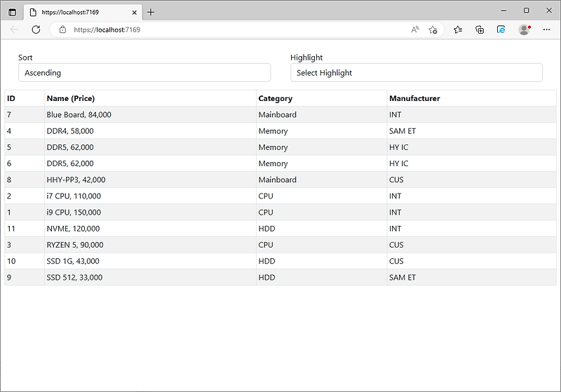Open the Sort dropdown showing Ascending
This screenshot has height=392, width=561.
pos(144,73)
